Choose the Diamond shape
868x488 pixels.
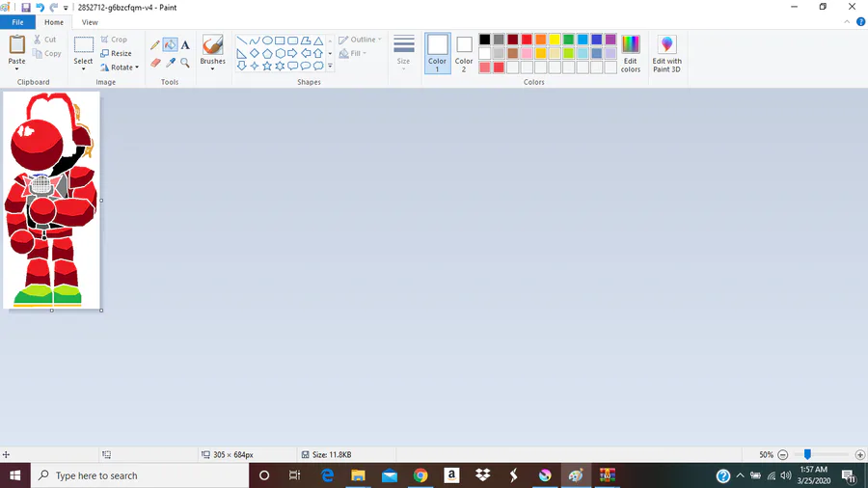point(255,53)
